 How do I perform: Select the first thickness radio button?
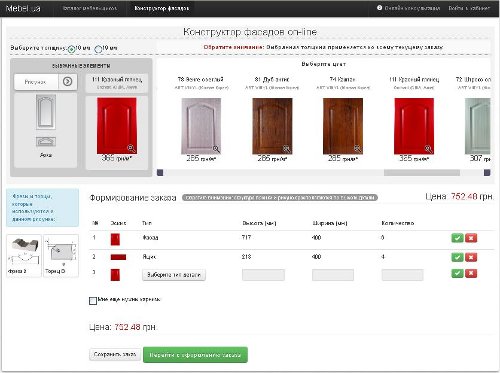(71, 49)
